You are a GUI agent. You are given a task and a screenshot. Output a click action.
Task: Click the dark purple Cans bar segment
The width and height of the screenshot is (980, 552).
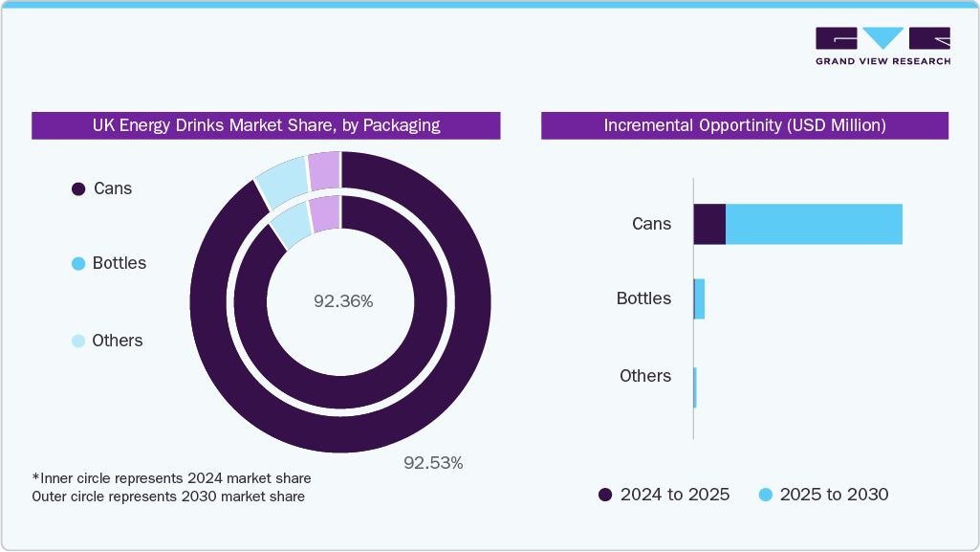pos(709,224)
